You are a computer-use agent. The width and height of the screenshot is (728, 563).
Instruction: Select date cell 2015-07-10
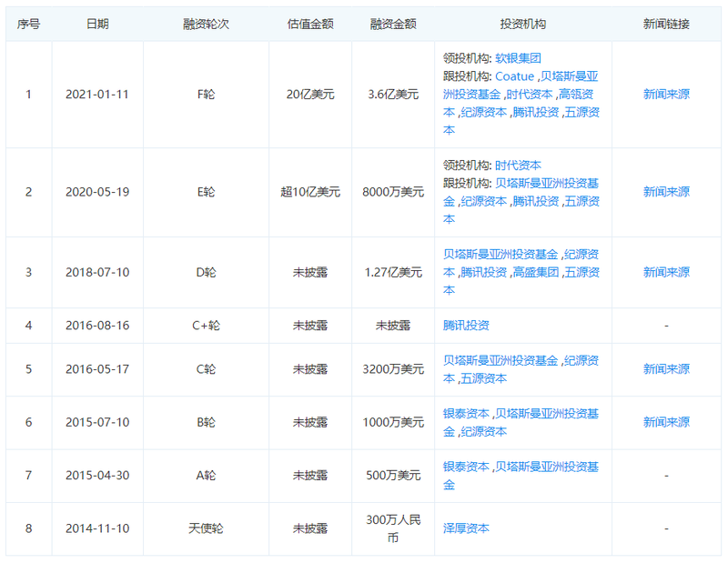click(97, 422)
